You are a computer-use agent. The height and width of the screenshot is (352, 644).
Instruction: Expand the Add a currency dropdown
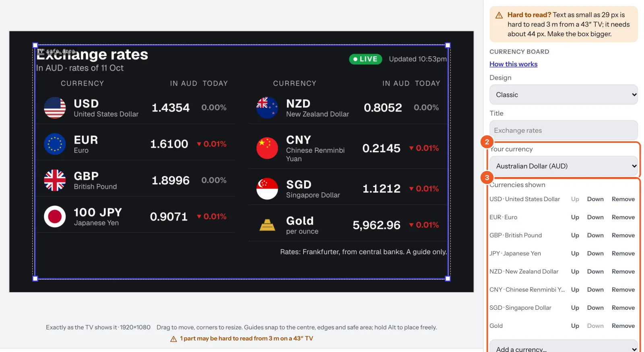pos(563,347)
